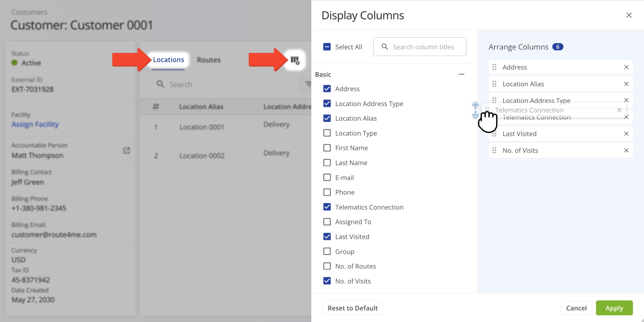644x322 pixels.
Task: Click the magnifier in column titles search
Action: [x=385, y=47]
